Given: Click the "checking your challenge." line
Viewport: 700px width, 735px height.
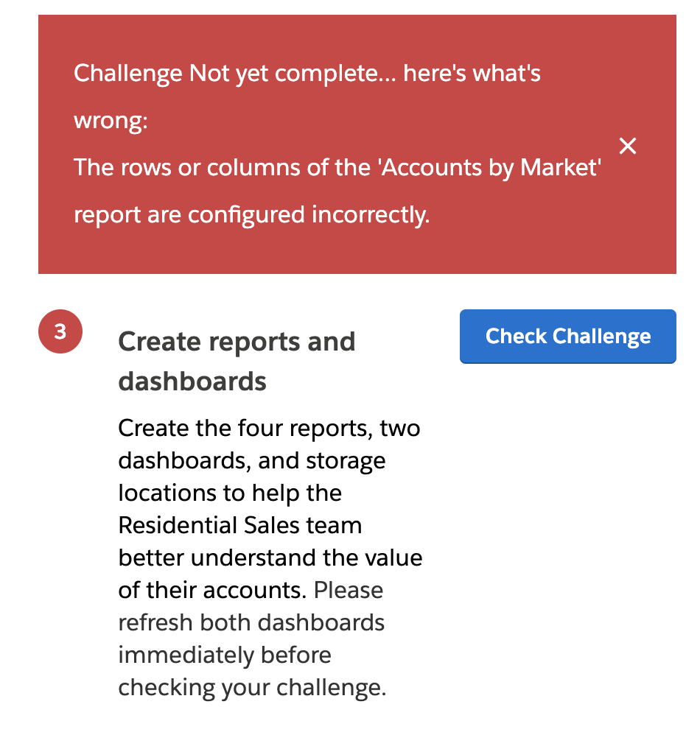Looking at the screenshot, I should pyautogui.click(x=252, y=687).
